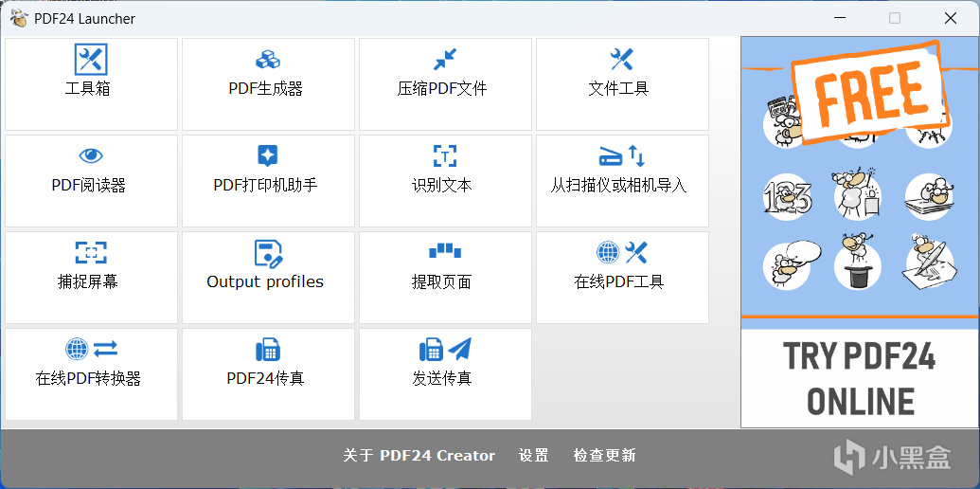
Task: Open 关于 PDF24 Creator link
Action: click(419, 456)
